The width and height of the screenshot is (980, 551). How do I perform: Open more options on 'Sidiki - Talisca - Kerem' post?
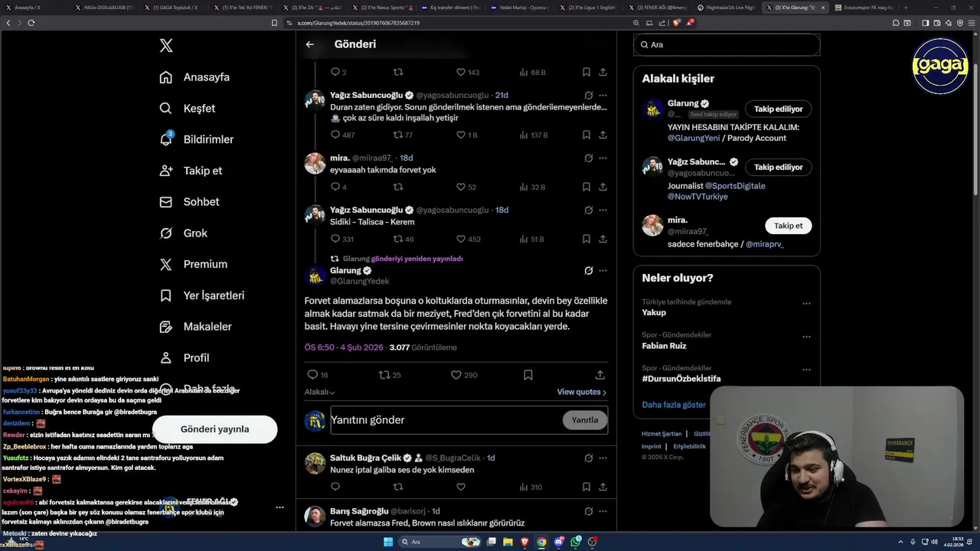click(x=603, y=210)
